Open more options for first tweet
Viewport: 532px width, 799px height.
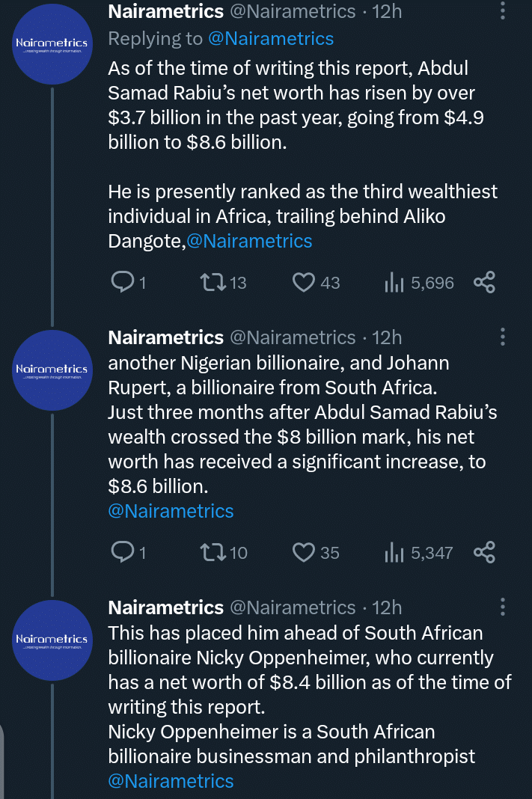coord(502,13)
